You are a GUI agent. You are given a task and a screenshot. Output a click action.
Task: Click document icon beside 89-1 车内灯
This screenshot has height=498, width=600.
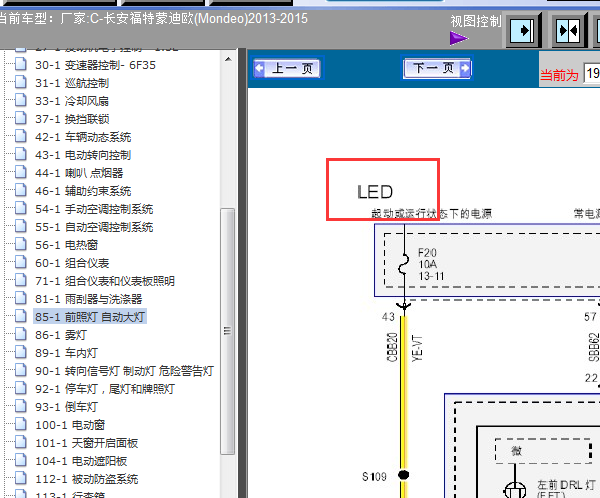coord(21,352)
